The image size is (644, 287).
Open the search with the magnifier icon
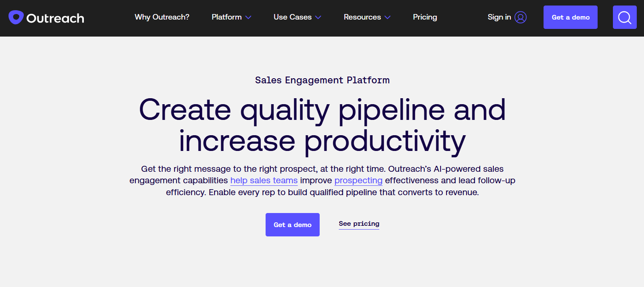[624, 17]
